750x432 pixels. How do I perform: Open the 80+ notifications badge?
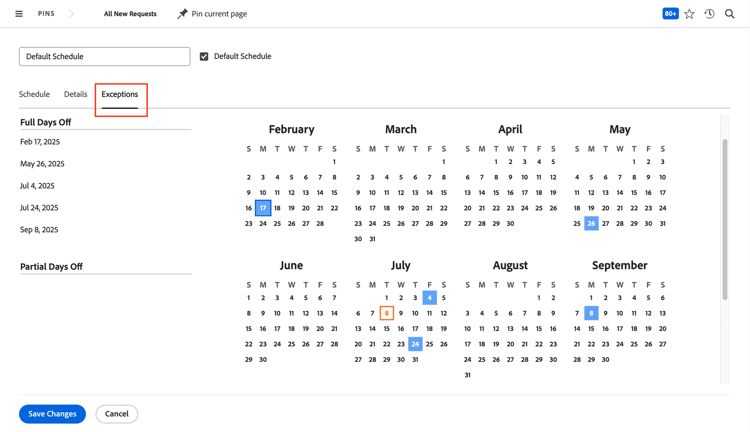tap(670, 14)
